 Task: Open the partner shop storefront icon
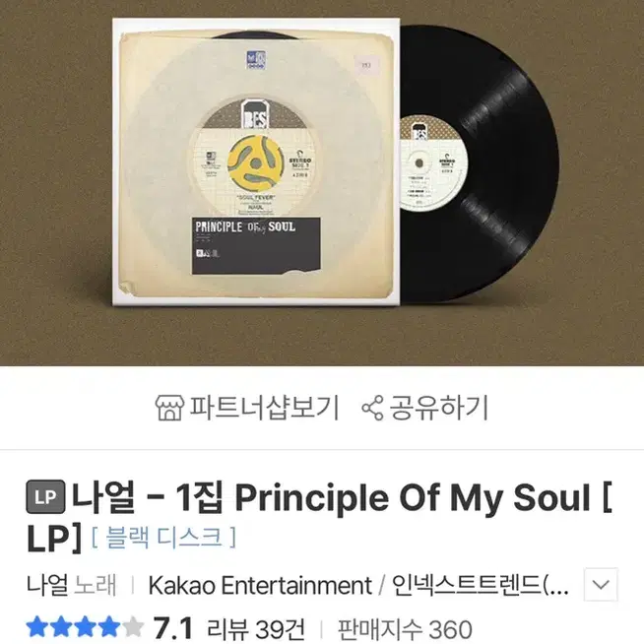click(169, 408)
